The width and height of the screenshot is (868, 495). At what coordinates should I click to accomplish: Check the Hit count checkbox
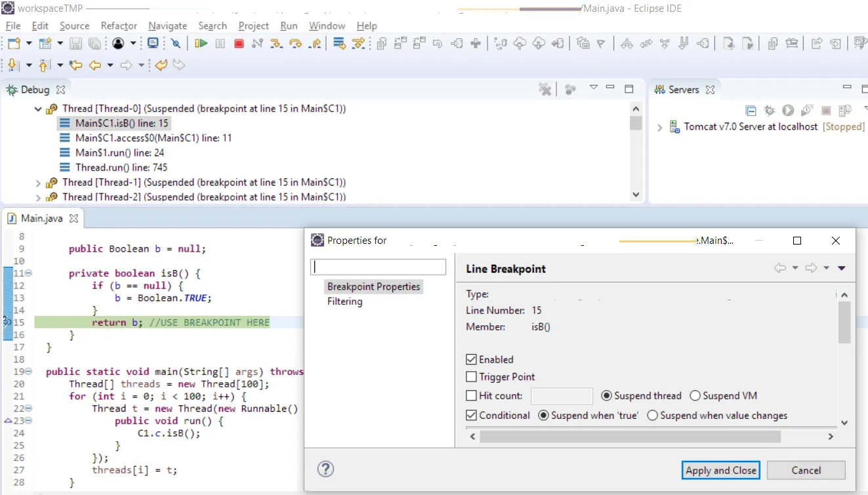(471, 395)
